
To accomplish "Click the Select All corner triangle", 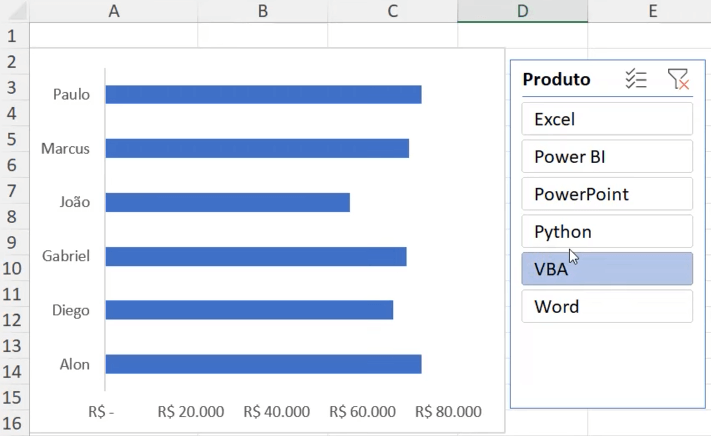I will (17, 12).
